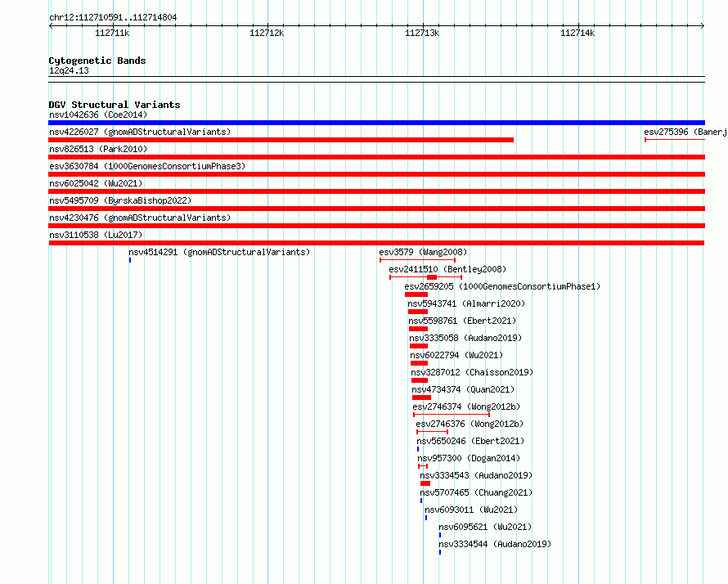Image resolution: width=728 pixels, height=584 pixels.
Task: Click the chr12:112710591..112714804 coordinates text
Action: [113, 18]
